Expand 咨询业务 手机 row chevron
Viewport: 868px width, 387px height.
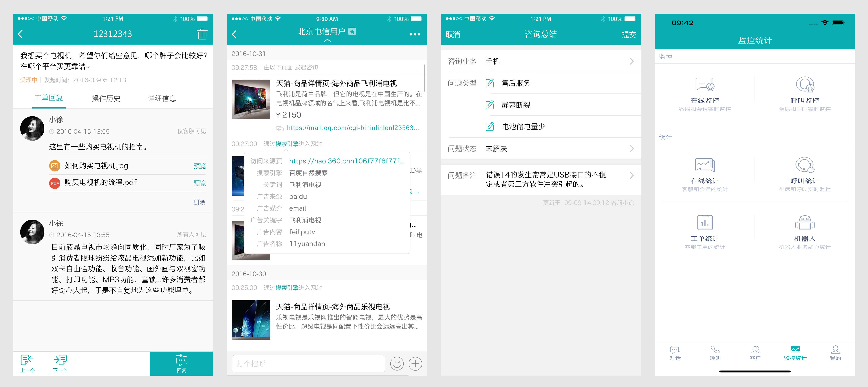(632, 61)
